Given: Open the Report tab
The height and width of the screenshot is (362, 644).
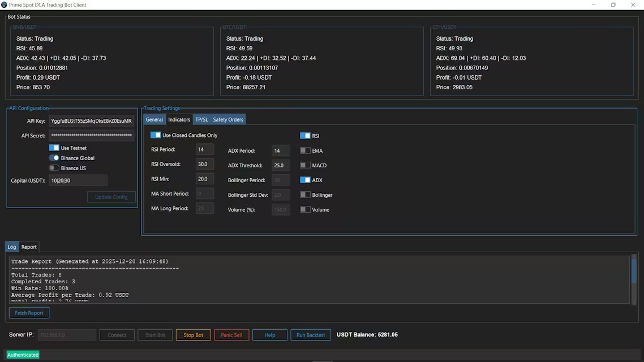Looking at the screenshot, I should tap(29, 247).
